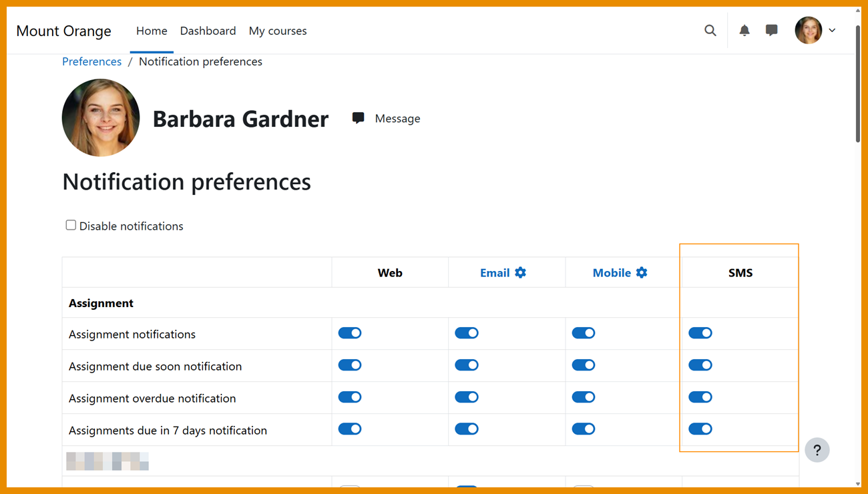The width and height of the screenshot is (868, 494).
Task: Open the help question mark button
Action: [x=817, y=450]
